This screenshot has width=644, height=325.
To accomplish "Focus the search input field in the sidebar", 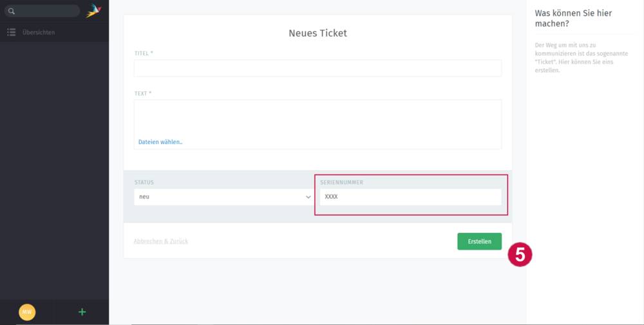I will (45, 11).
